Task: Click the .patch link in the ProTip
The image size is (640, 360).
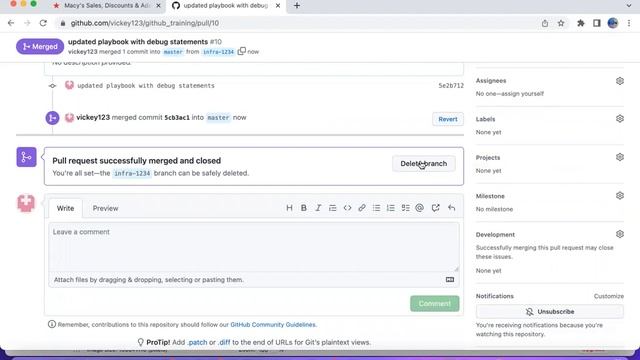Action: [197, 342]
